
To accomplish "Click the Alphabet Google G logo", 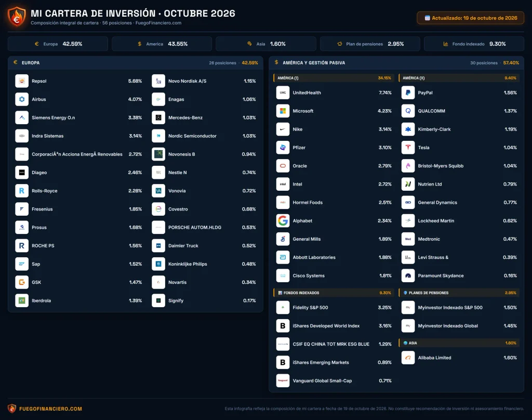I will (283, 221).
